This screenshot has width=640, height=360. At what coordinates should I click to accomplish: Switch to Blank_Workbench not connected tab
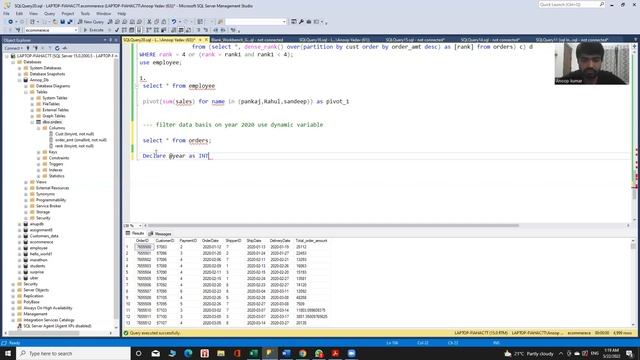tap(247, 40)
